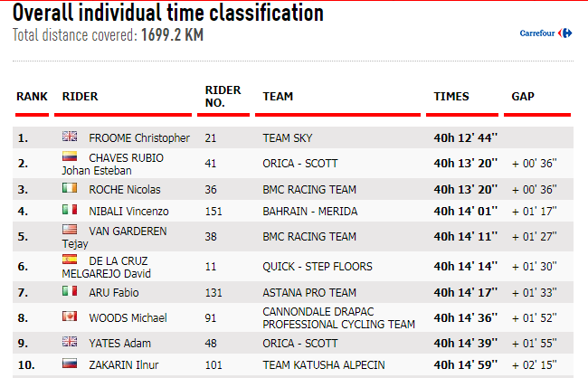Image resolution: width=588 pixels, height=378 pixels.
Task: Click the Irish flag beside Roche Nicolas
Action: (70, 187)
